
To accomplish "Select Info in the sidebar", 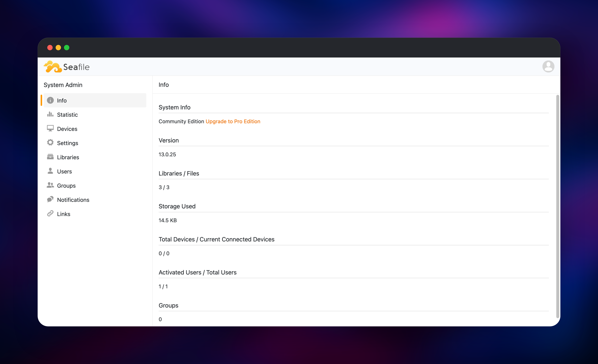I will tap(95, 100).
